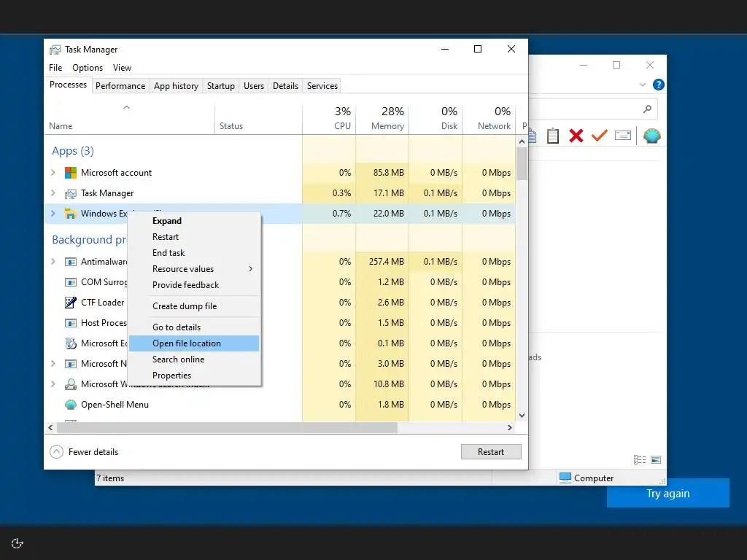Sort by the Name column header
The width and height of the screenshot is (747, 560).
130,119
